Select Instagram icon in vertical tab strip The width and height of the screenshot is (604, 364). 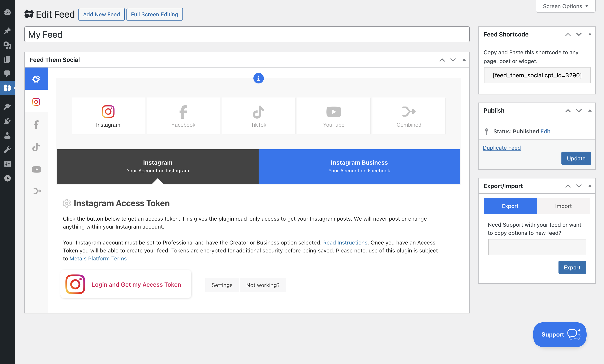(36, 102)
